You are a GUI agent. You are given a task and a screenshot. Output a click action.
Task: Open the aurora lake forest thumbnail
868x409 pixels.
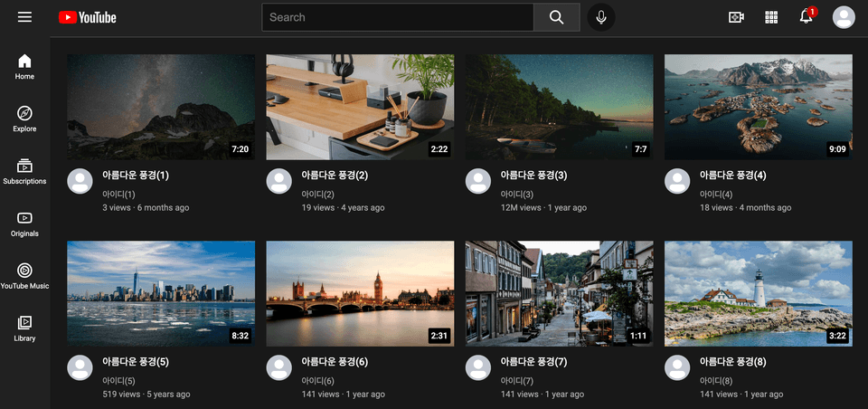click(559, 107)
